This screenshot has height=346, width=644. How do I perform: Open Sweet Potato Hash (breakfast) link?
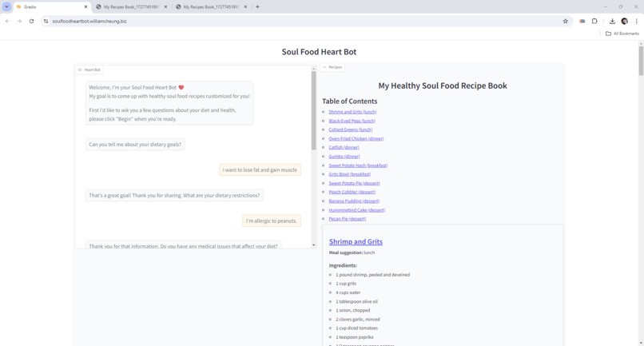358,165
